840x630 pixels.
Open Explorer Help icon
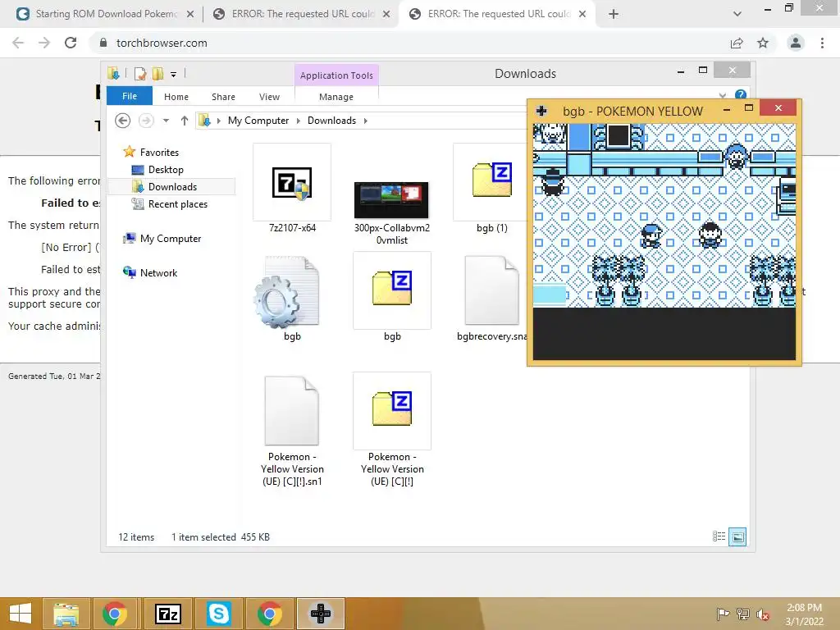pos(741,95)
